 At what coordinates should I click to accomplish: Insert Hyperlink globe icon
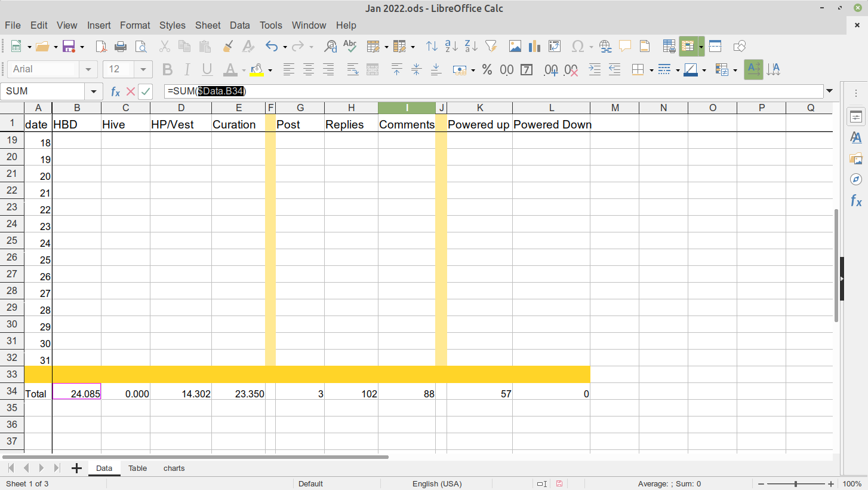pyautogui.click(x=605, y=47)
